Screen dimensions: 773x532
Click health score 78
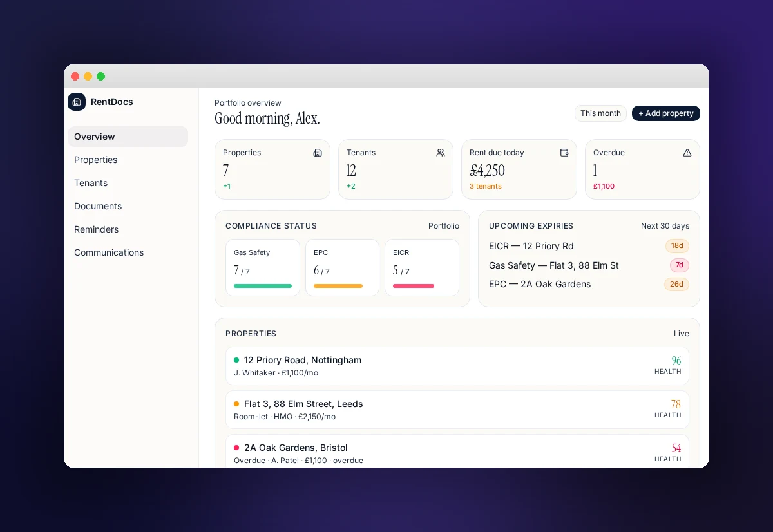pyautogui.click(x=676, y=404)
